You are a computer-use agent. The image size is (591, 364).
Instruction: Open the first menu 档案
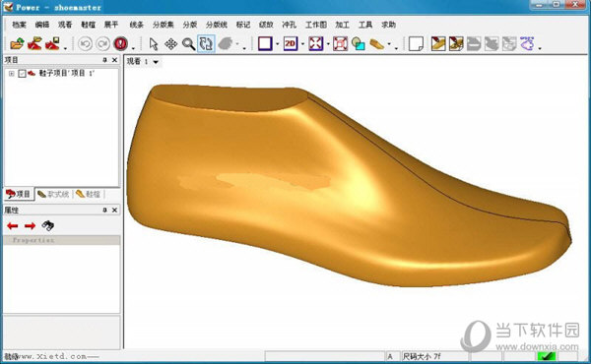coord(20,25)
